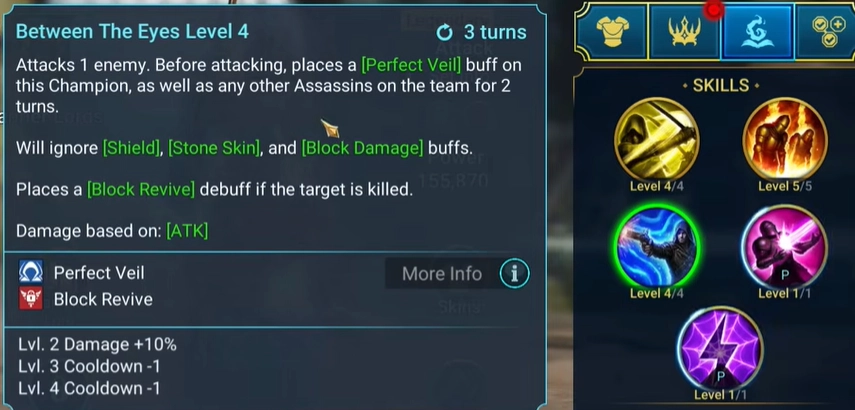The image size is (855, 410).
Task: Select the yellow hooded assassin skill icon
Action: (657, 140)
